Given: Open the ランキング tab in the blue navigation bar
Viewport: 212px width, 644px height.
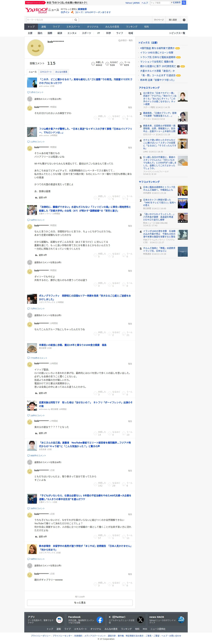Looking at the screenshot, I should [x=132, y=27].
